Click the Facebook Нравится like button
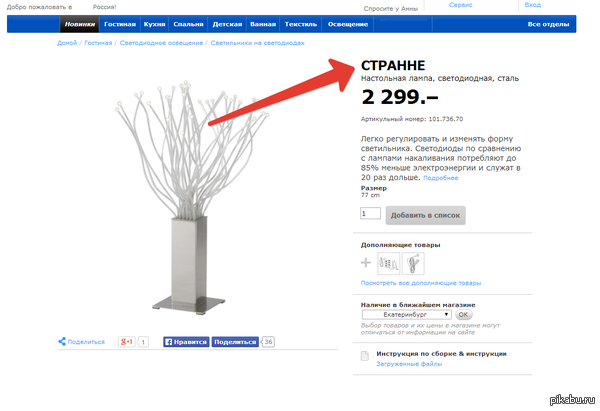Image resolution: width=600 pixels, height=411 pixels. (186, 342)
